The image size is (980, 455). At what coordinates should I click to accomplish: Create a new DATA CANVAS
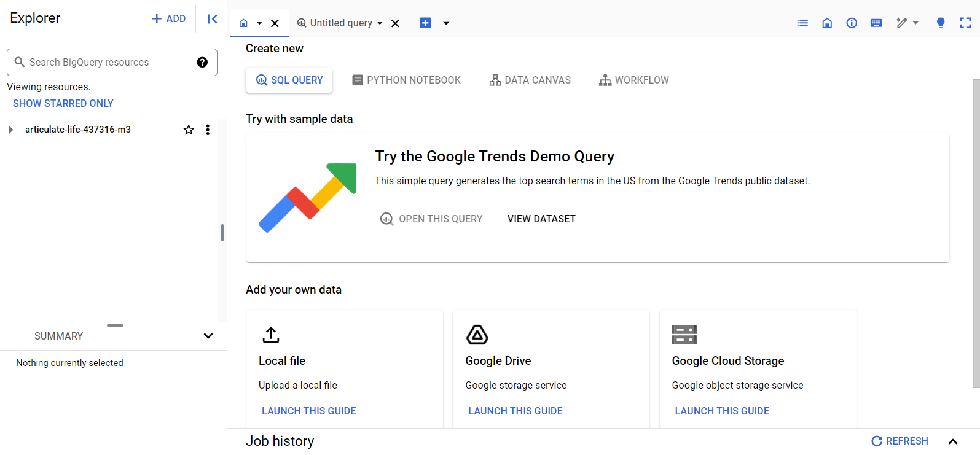(530, 80)
